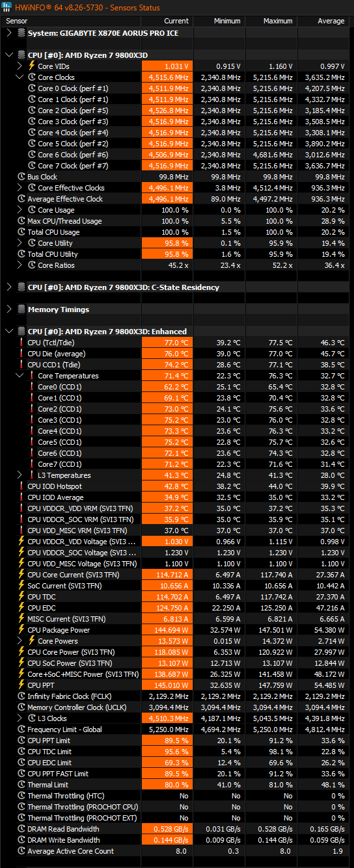Select the CPU PPT Limit row

coord(177,740)
